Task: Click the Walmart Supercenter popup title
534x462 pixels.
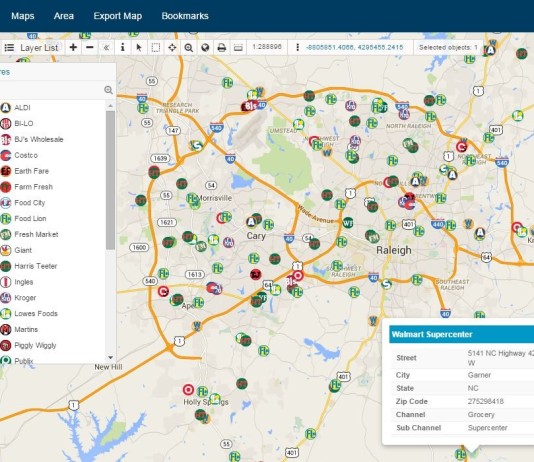Action: [431, 334]
